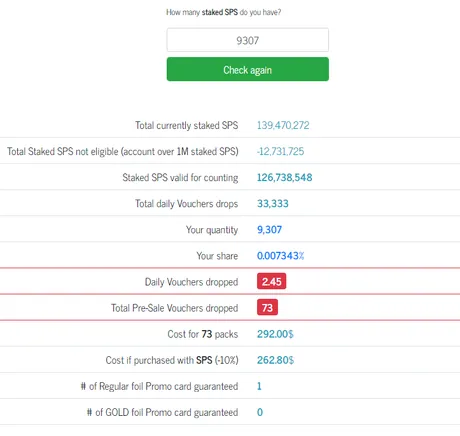460x436 pixels.
Task: Click the red 2.45 daily vouchers badge
Action: point(271,281)
